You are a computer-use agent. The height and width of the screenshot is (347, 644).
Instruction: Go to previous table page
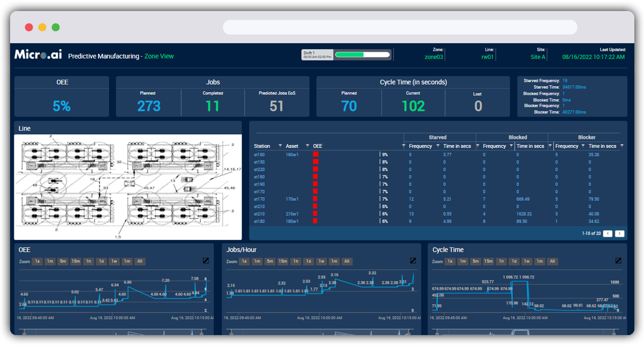[x=608, y=233]
